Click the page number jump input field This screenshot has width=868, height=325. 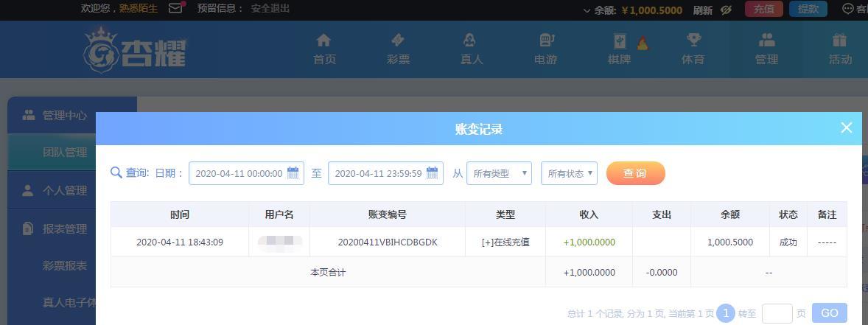pyautogui.click(x=777, y=313)
